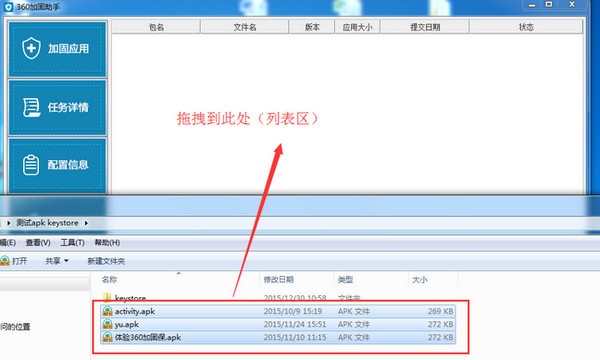Viewport: 600px width, 360px height.
Task: Click the 加固应用 shield button
Action: click(x=57, y=49)
